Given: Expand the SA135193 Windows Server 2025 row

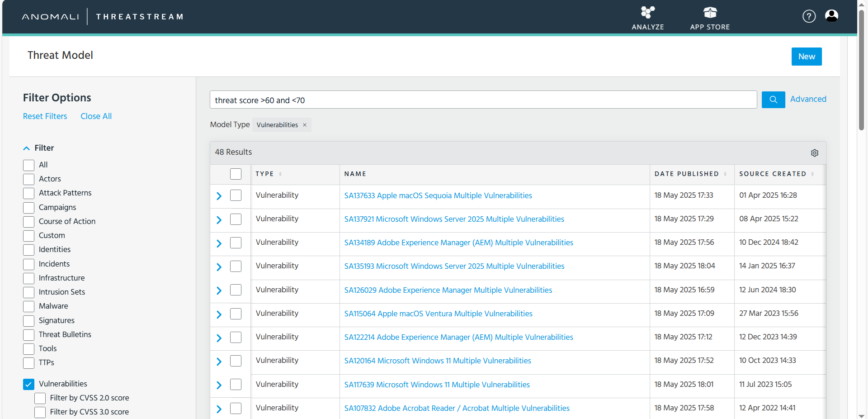Looking at the screenshot, I should (219, 267).
